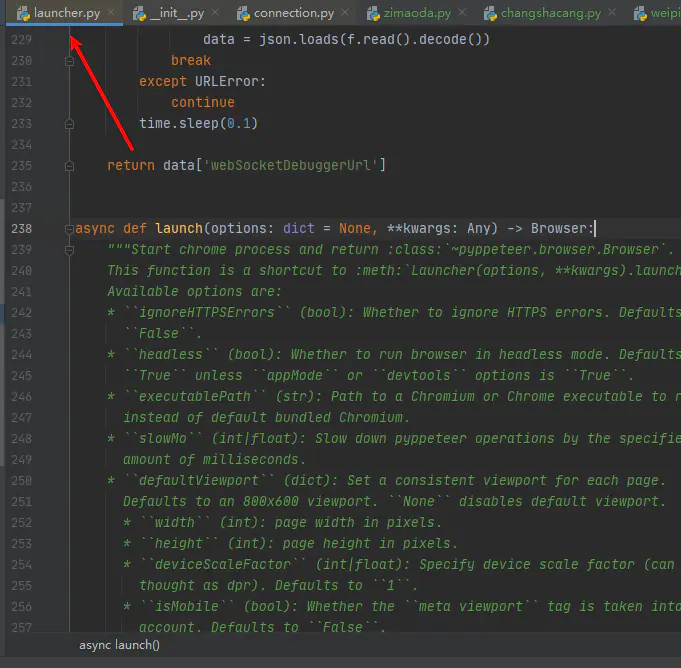The height and width of the screenshot is (668, 681).
Task: Click the Python file icon on __init__.py tab
Action: coord(139,14)
